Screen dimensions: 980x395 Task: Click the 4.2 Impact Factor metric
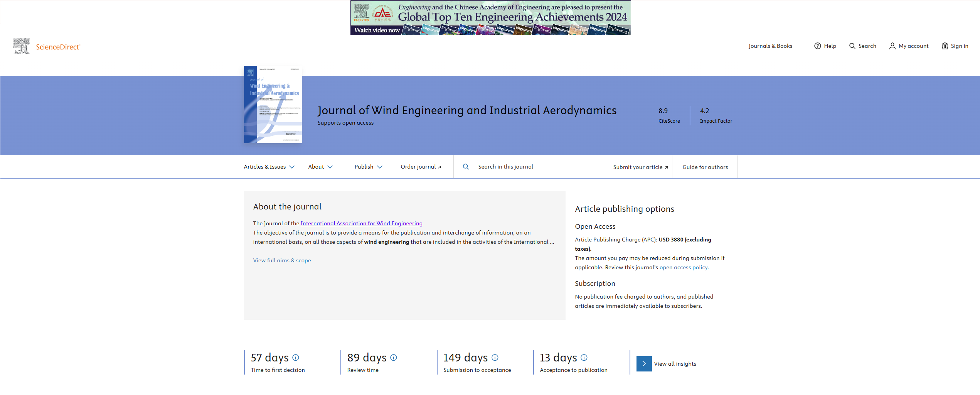click(716, 115)
